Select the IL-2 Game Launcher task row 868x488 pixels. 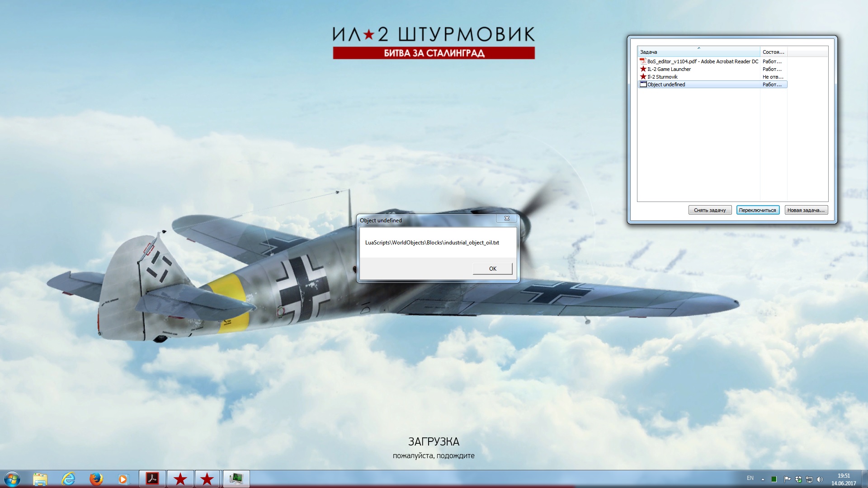[x=712, y=69]
